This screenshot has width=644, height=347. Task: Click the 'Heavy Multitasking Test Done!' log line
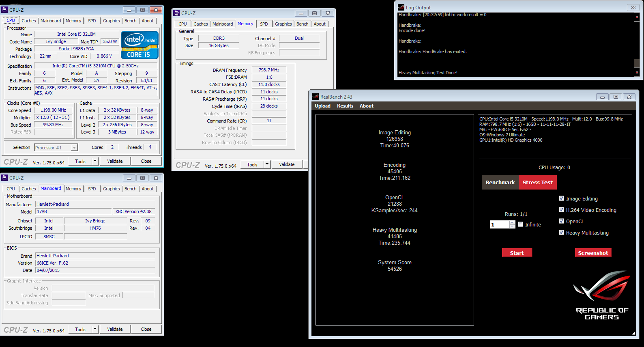428,73
